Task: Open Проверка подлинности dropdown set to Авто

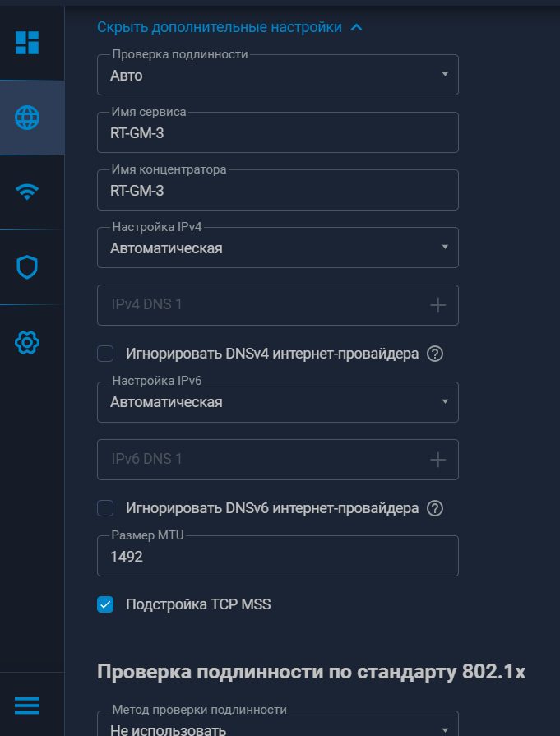Action: (277, 75)
